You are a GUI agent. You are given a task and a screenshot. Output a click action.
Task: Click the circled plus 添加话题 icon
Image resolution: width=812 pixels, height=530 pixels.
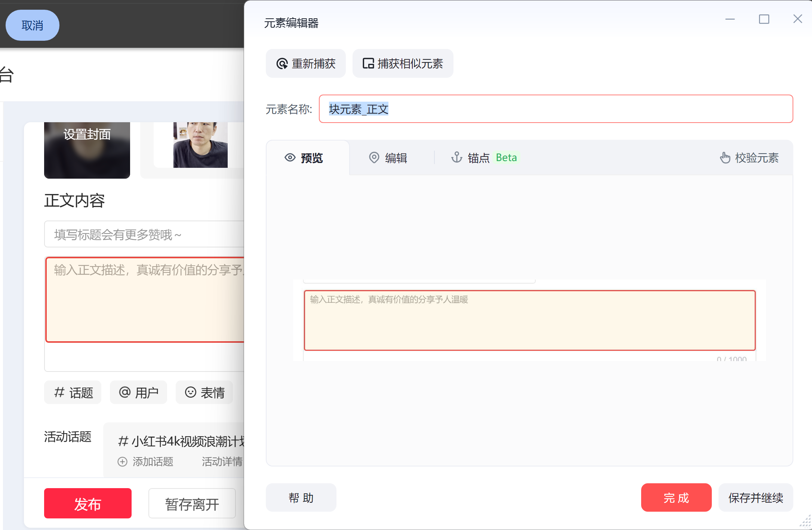[123, 462]
